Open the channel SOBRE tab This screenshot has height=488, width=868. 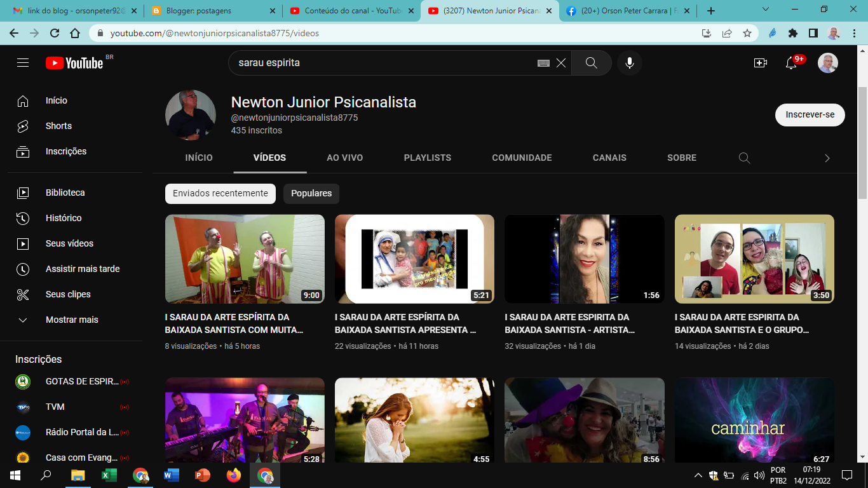(x=682, y=158)
